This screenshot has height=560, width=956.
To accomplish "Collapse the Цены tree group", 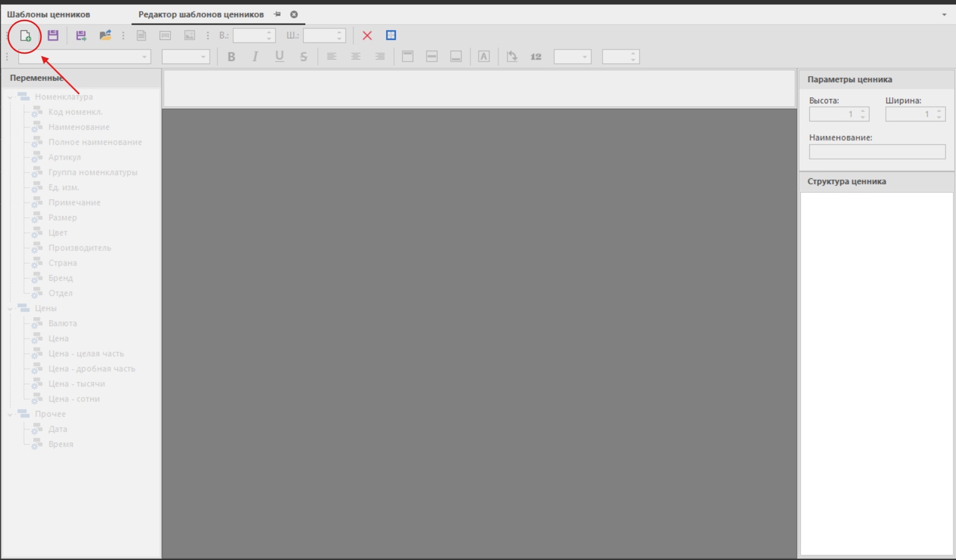I will 10,309.
